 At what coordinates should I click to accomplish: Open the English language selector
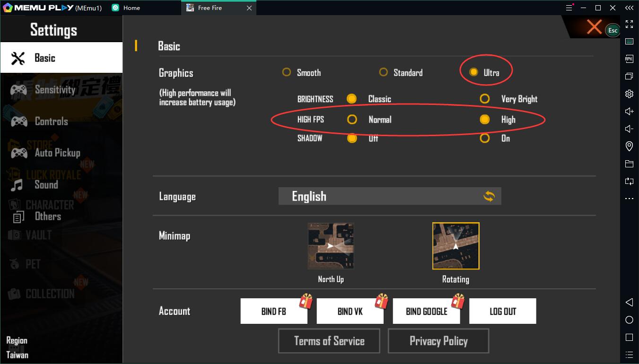point(389,196)
